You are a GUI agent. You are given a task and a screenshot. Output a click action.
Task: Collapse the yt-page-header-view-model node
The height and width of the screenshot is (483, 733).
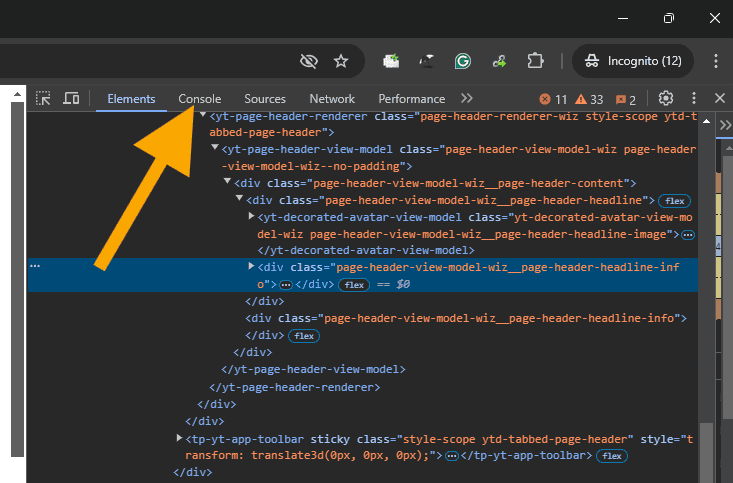coord(215,148)
